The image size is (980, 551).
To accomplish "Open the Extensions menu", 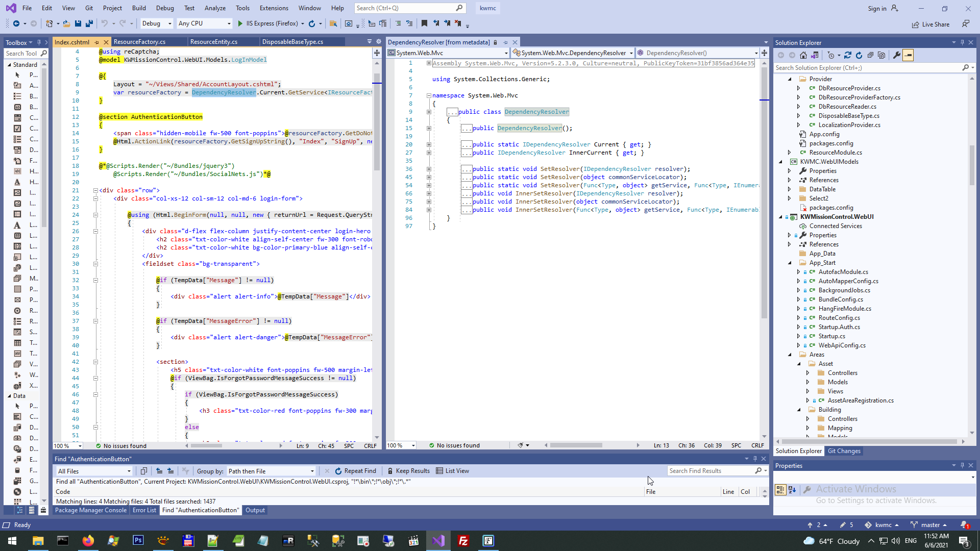I will [x=274, y=8].
